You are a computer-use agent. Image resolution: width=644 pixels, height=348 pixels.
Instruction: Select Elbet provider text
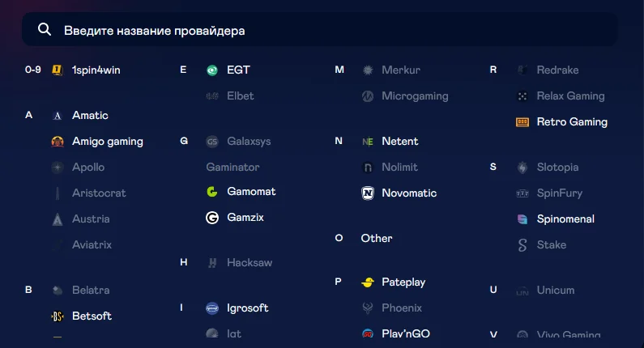click(241, 96)
